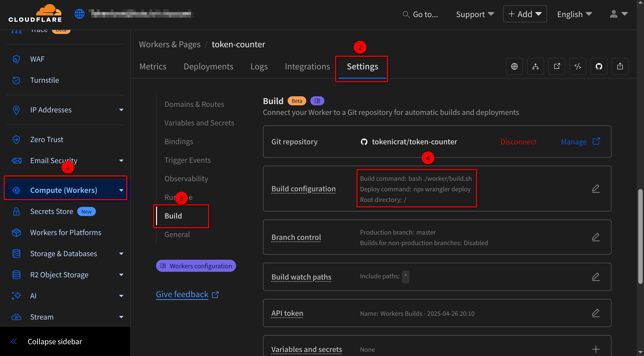This screenshot has width=644, height=356.
Task: Click the Turnstile icon
Action: (16, 80)
